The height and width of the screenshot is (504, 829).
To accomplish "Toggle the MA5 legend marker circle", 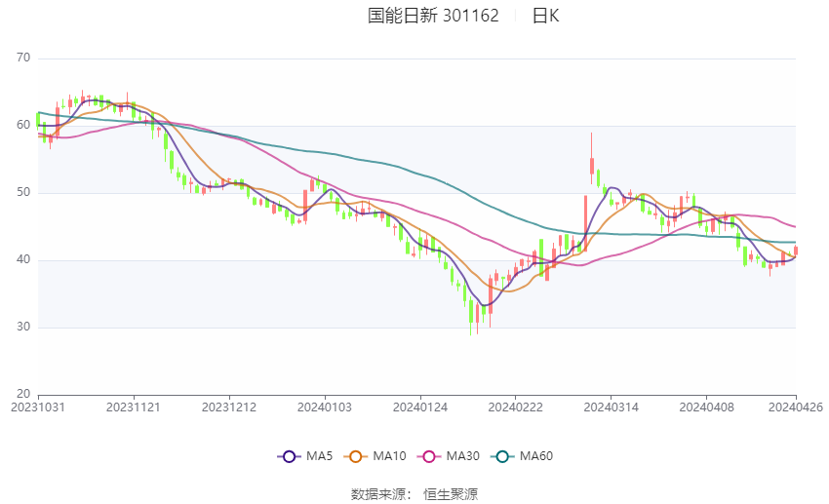I will [288, 456].
